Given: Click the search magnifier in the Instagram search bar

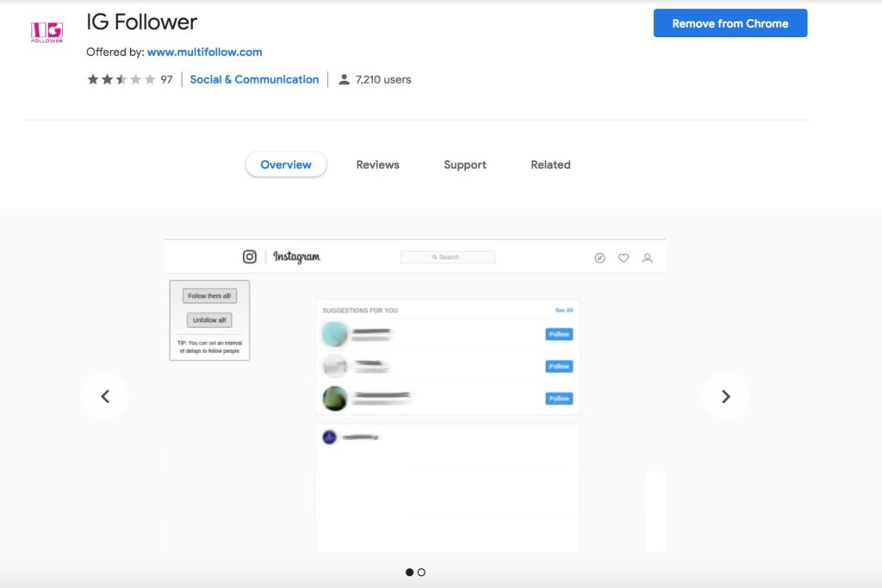Looking at the screenshot, I should [x=435, y=257].
